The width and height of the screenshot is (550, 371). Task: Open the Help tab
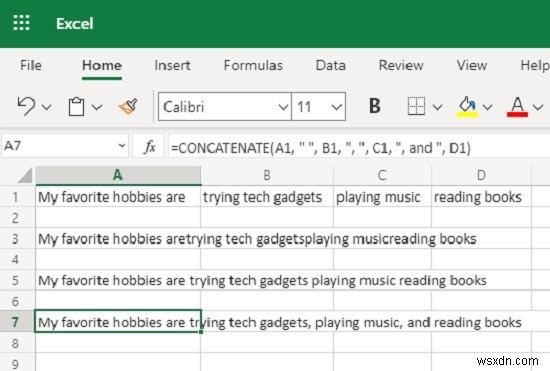click(535, 65)
